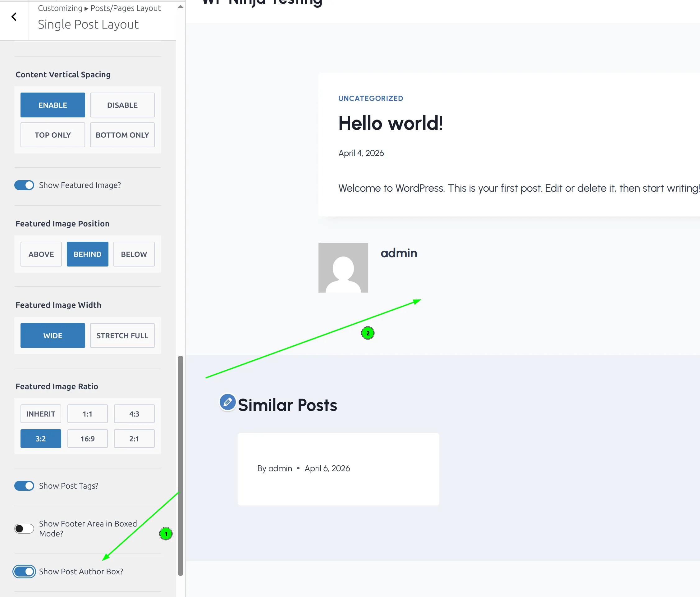Viewport: 700px width, 597px height.
Task: Select DISABLE for content vertical spacing
Action: (x=122, y=105)
